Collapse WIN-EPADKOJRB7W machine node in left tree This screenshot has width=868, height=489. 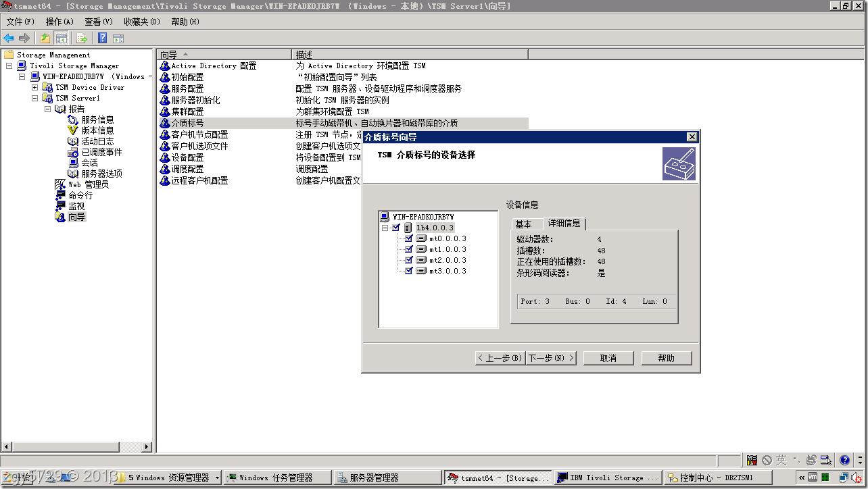coord(22,76)
